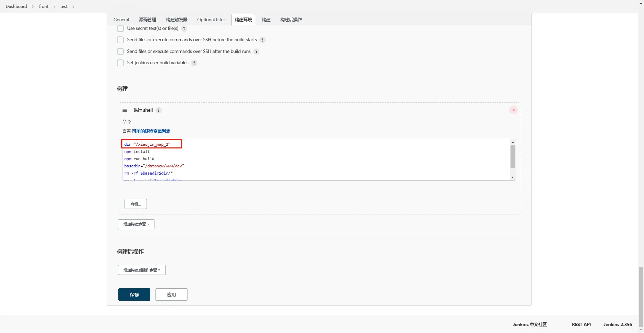The height and width of the screenshot is (333, 644).
Task: Toggle Set jenkins user build variables checkbox
Action: point(120,63)
